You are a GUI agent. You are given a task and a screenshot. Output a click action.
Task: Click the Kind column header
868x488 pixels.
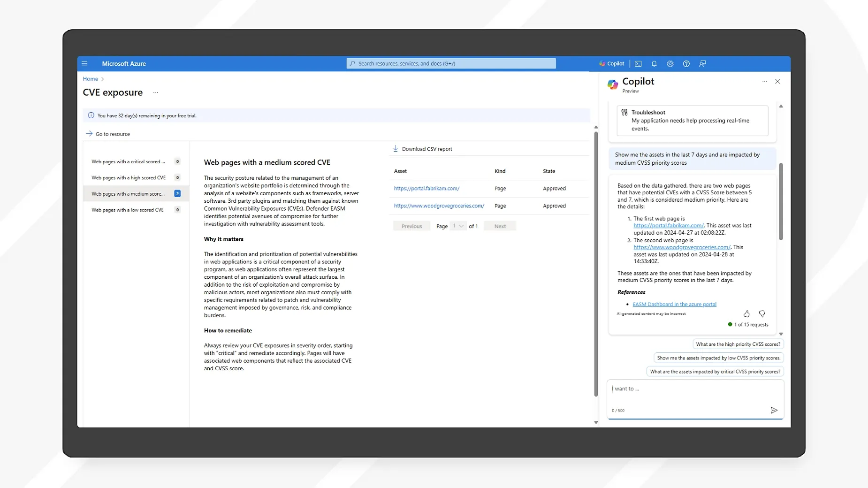coord(500,171)
